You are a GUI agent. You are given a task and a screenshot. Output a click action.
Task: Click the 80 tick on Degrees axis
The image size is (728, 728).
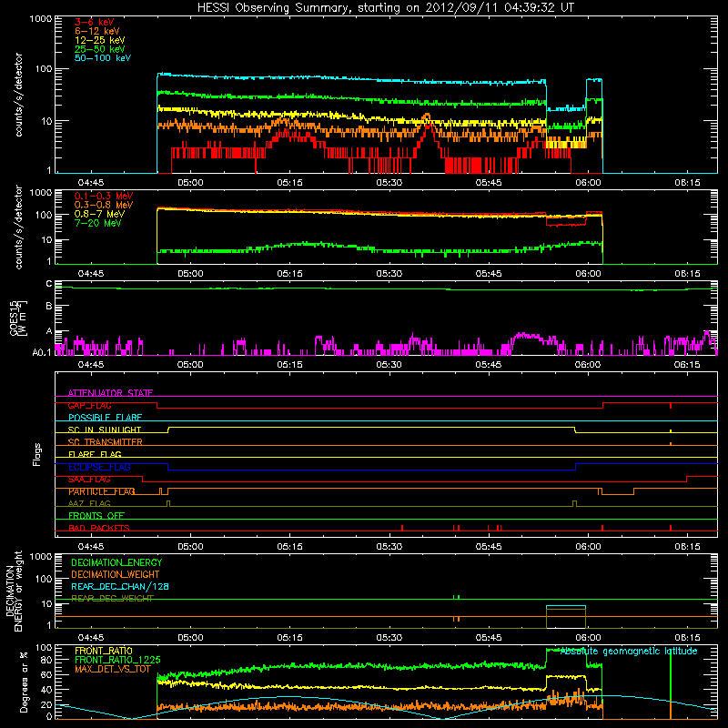pyautogui.click(x=46, y=660)
